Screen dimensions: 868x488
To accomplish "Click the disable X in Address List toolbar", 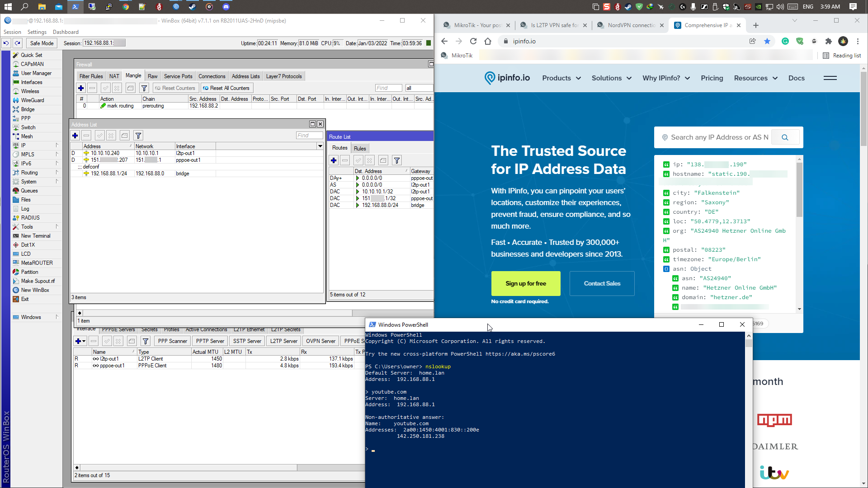I will pos(111,136).
